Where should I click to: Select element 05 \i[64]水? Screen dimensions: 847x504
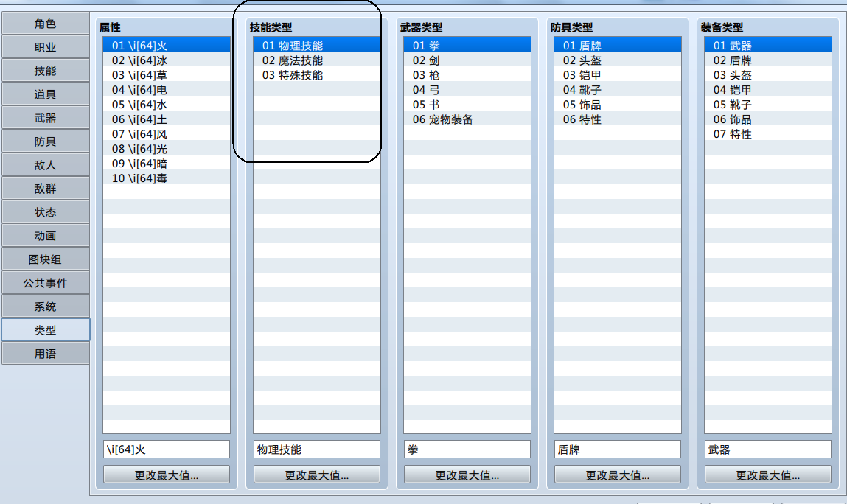(x=167, y=104)
